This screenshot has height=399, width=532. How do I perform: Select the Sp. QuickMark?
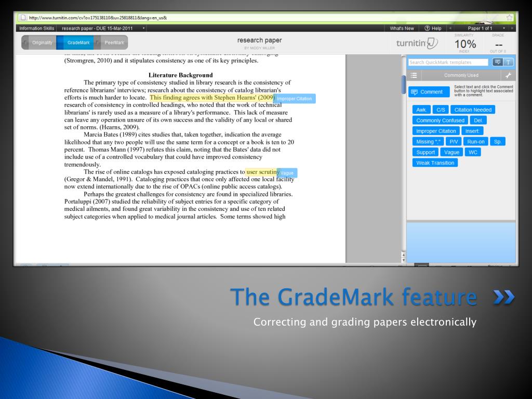tap(498, 141)
